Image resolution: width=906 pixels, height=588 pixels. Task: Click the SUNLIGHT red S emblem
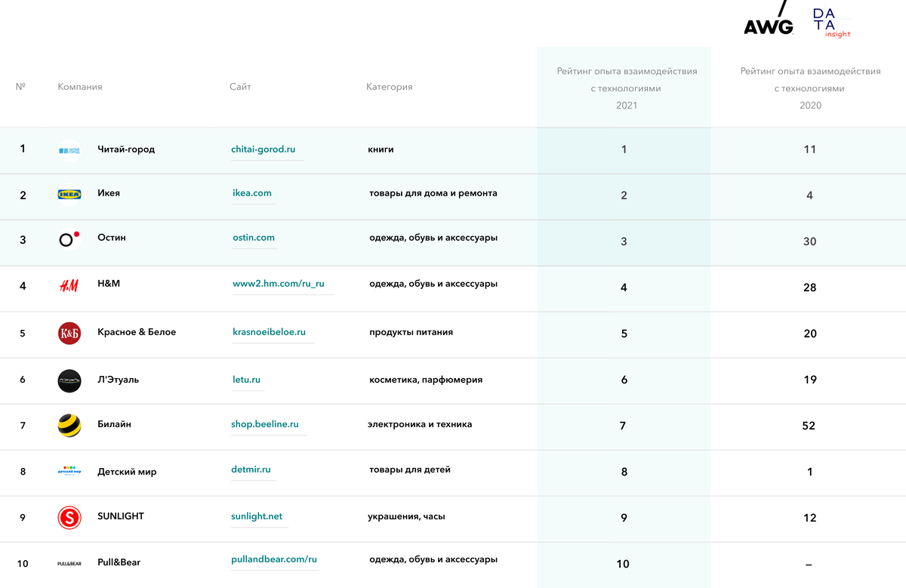click(x=69, y=518)
